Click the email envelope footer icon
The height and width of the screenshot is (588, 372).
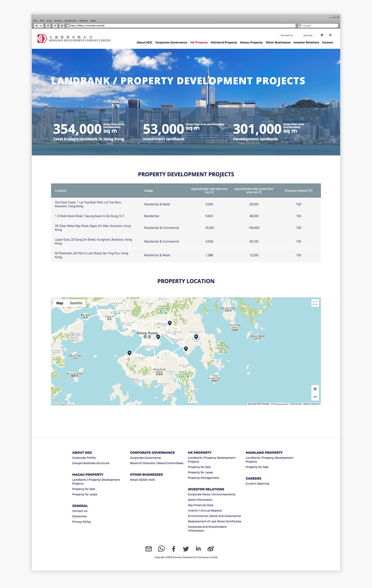click(x=148, y=549)
